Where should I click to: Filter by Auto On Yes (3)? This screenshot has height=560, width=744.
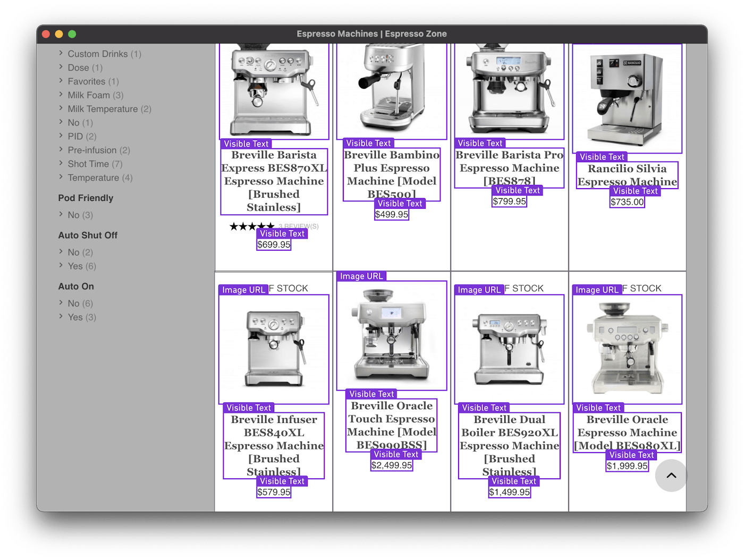coord(81,317)
